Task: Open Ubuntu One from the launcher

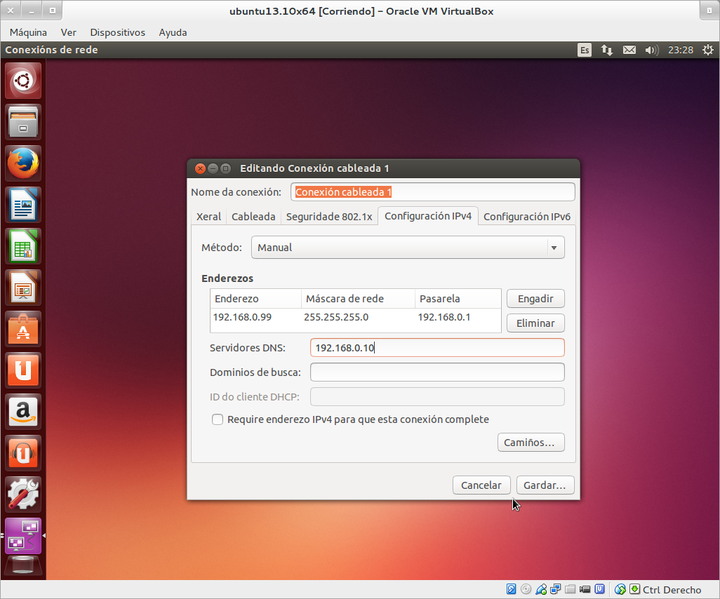Action: point(23,370)
